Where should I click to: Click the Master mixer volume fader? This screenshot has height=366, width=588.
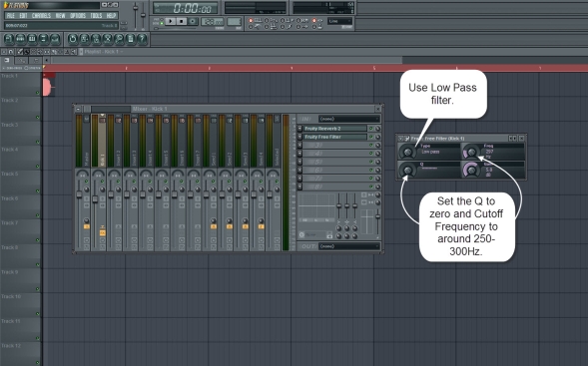point(79,194)
